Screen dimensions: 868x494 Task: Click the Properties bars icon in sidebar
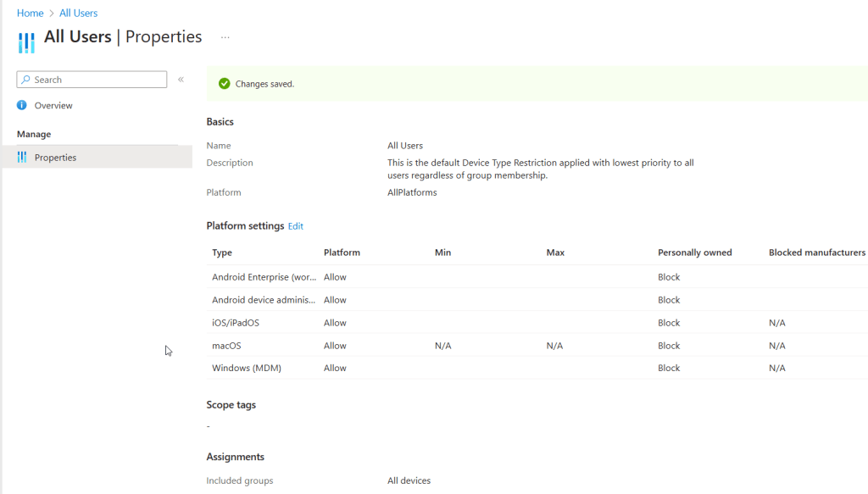point(22,158)
